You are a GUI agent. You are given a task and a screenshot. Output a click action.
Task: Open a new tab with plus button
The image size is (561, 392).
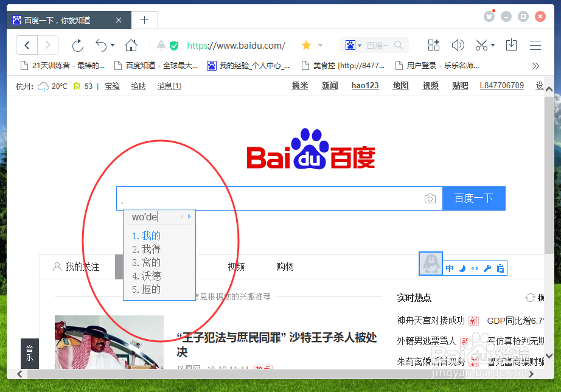pyautogui.click(x=145, y=20)
